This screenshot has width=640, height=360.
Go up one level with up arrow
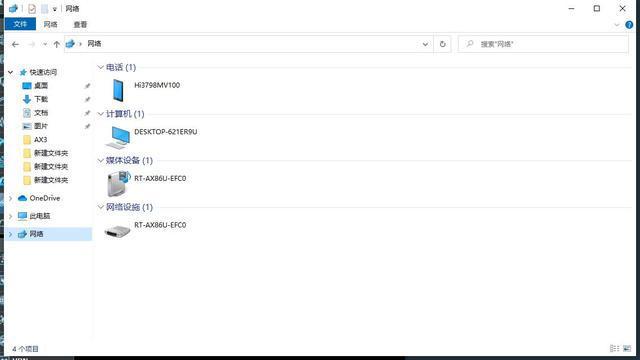click(57, 44)
